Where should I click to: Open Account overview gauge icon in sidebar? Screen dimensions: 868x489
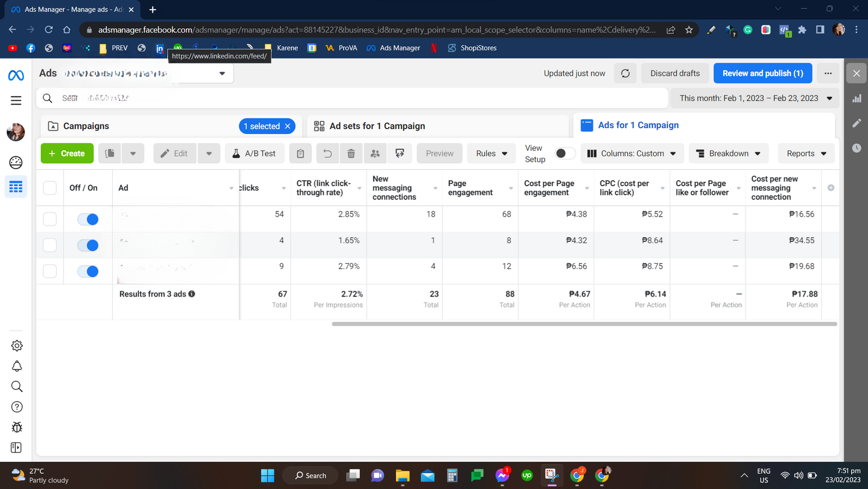16,162
